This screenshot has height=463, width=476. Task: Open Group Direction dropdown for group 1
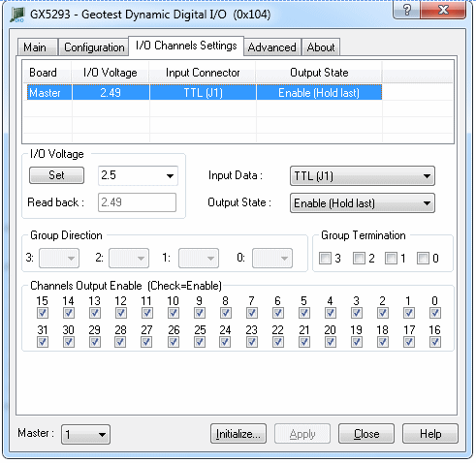199,258
